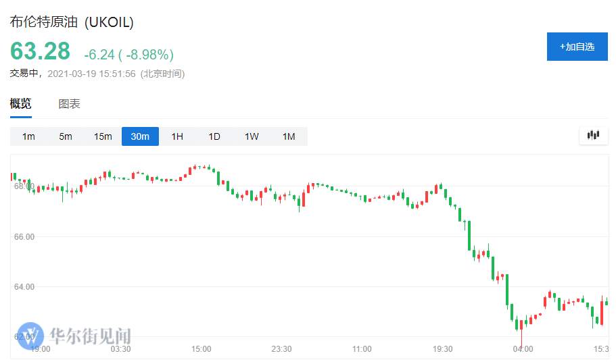The image size is (616, 364).
Task: Click the 19:30 time axis label
Action: [443, 348]
